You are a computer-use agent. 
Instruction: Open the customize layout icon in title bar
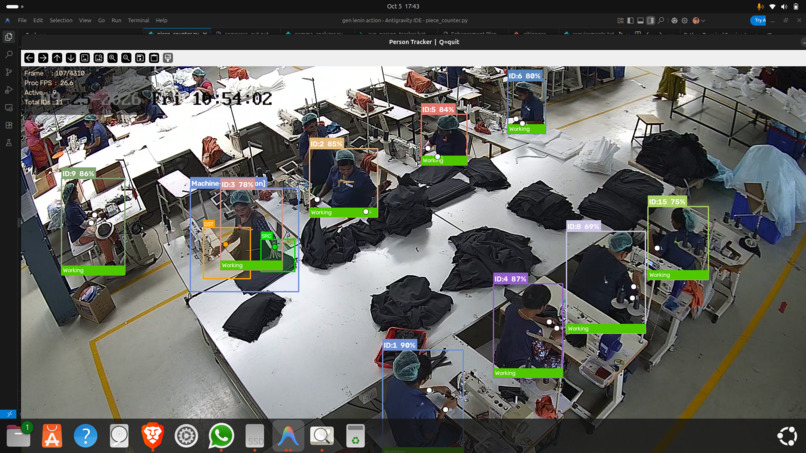(620, 21)
